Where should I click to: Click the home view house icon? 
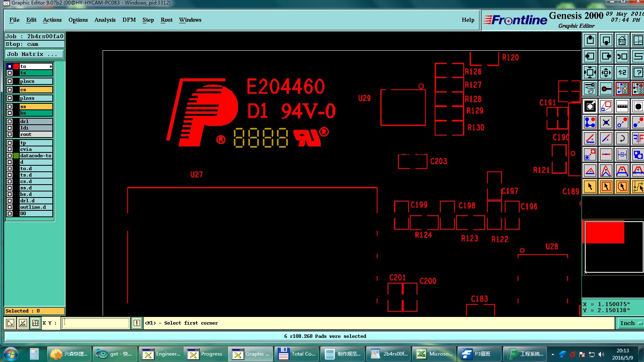622,40
